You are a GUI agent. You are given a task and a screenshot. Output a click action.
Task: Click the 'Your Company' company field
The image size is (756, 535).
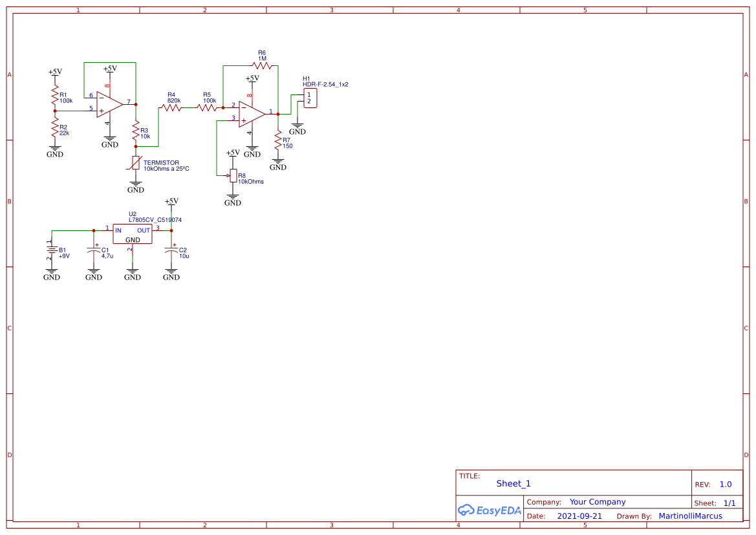click(x=598, y=502)
